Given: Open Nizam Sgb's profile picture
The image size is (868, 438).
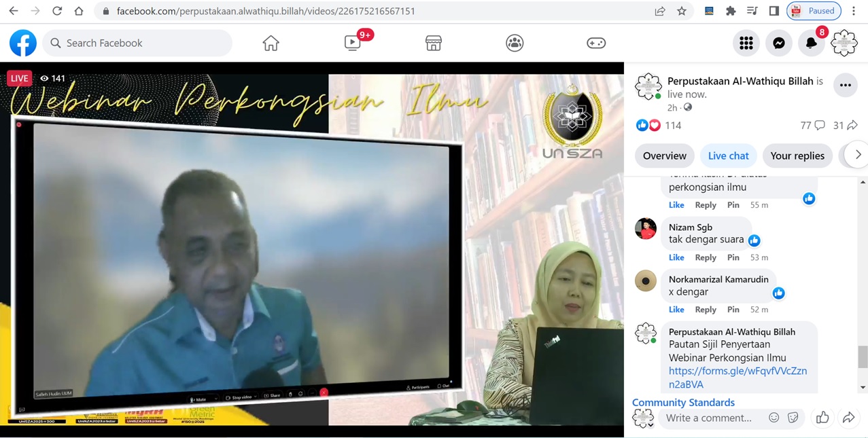Looking at the screenshot, I should pyautogui.click(x=646, y=228).
